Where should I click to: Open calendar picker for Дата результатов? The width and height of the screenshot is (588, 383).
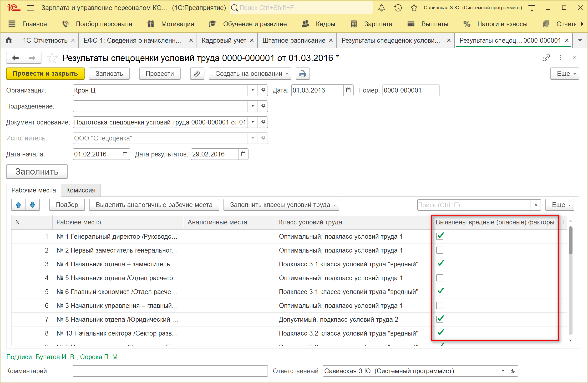(x=243, y=154)
